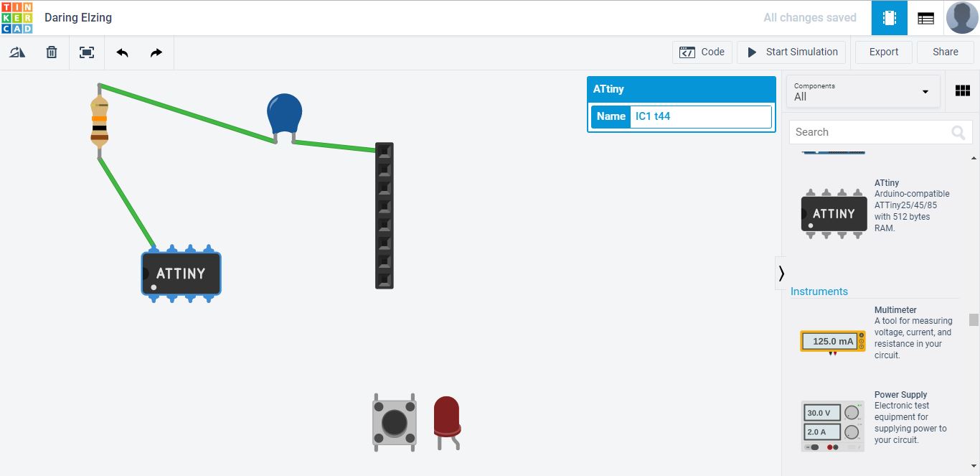
Task: Click the project title Daring Elzing
Action: [x=78, y=18]
